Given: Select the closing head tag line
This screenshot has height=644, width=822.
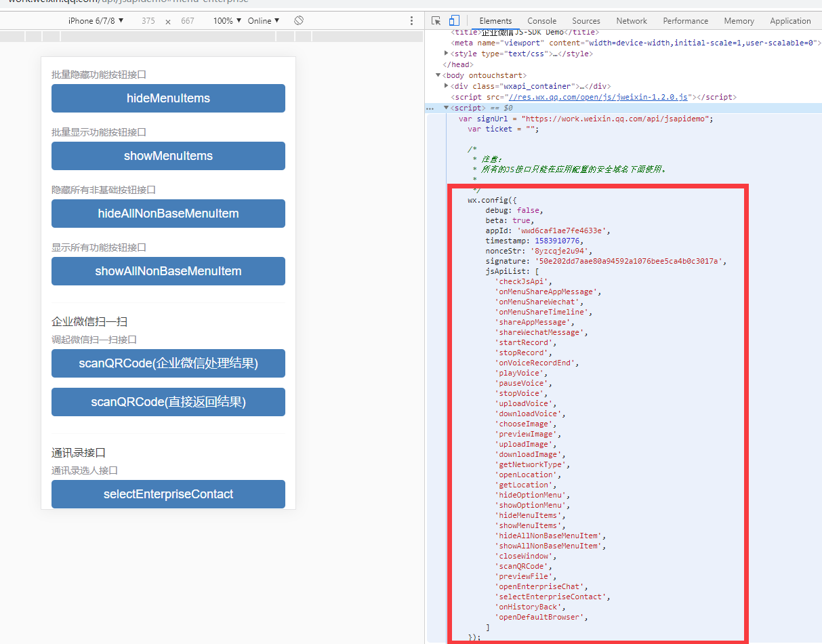Looking at the screenshot, I should pyautogui.click(x=457, y=64).
